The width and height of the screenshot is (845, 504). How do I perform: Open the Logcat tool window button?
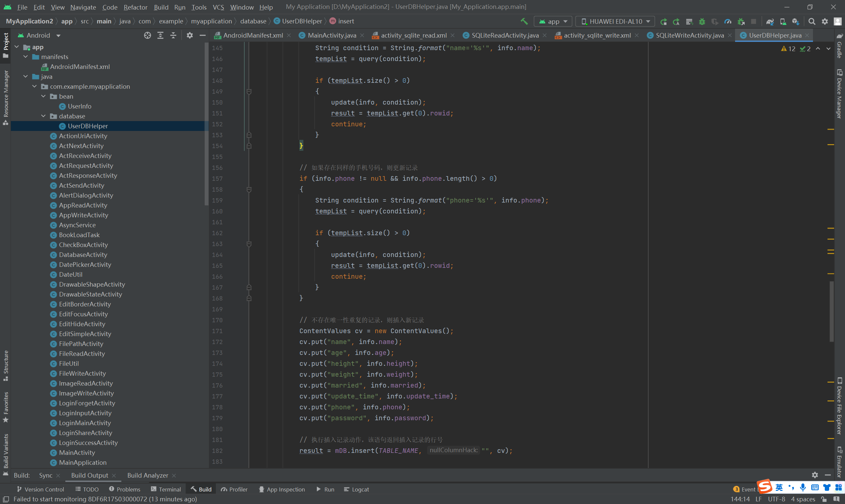point(356,489)
